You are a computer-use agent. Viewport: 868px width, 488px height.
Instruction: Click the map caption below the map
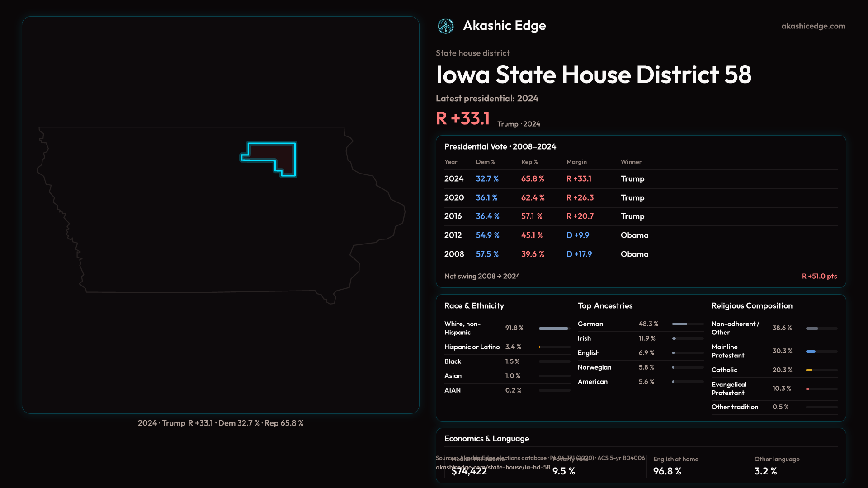point(220,423)
